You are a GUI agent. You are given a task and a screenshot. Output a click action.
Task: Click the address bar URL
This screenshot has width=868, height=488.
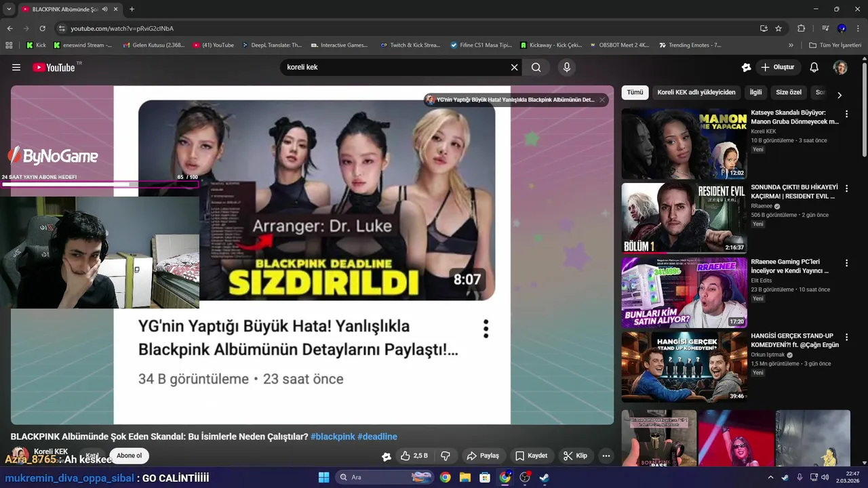tap(122, 28)
